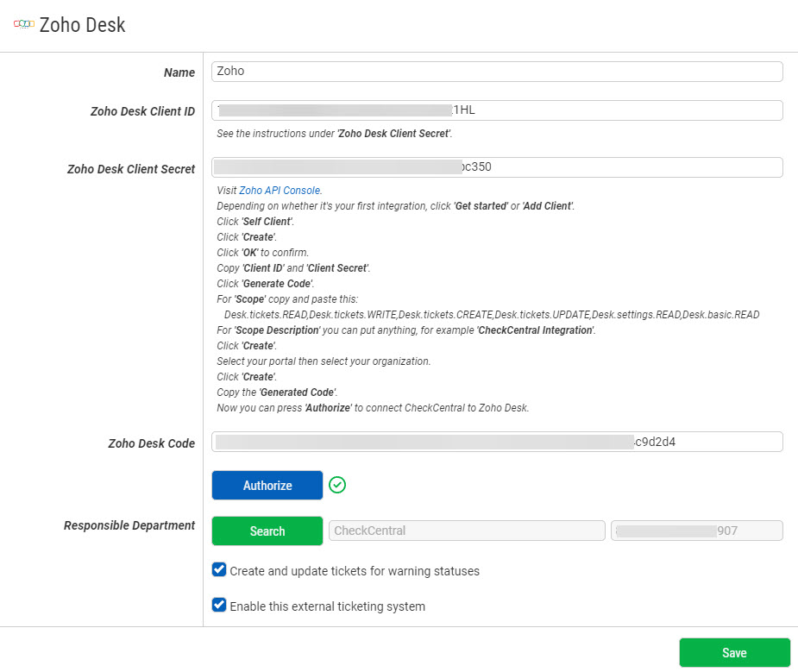
Task: Focus the Name field containing 'Zoho'
Action: [x=496, y=72]
